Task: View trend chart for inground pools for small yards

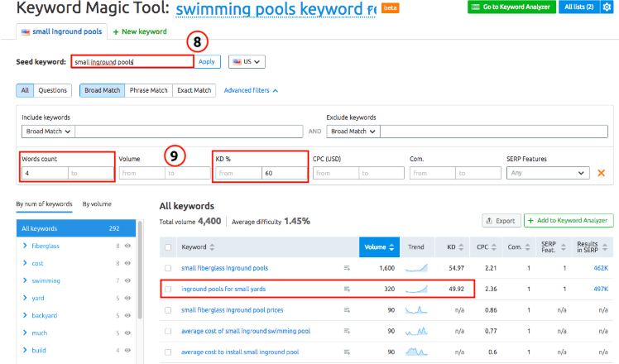Action: point(416,289)
